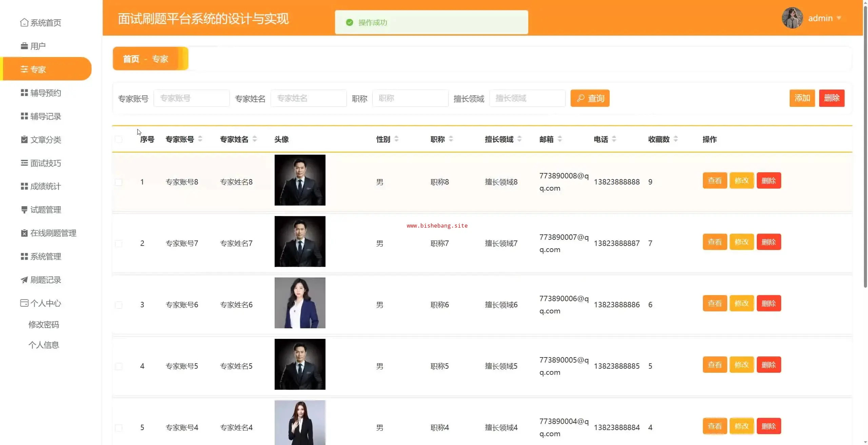This screenshot has height=445, width=868.
Task: Sort the 收藏数 column
Action: click(x=675, y=139)
